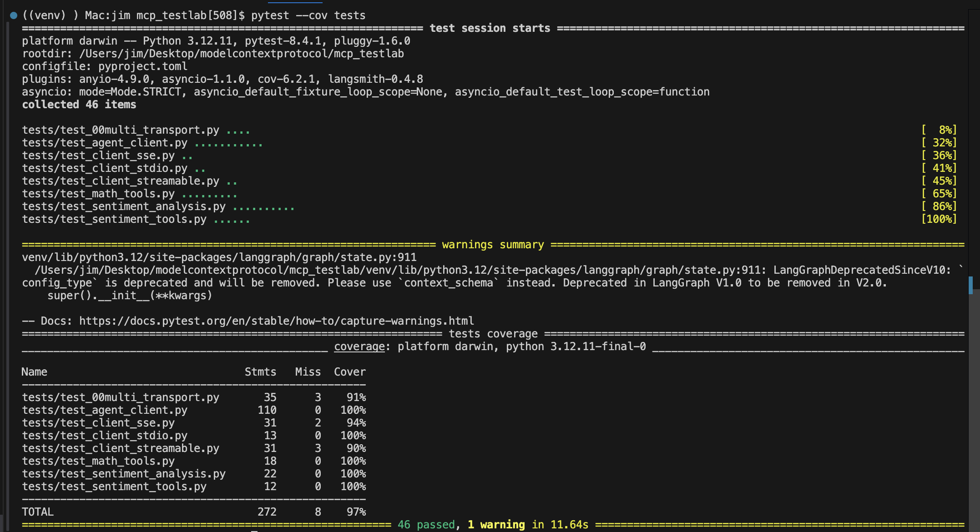Open tests/test_sentiment_tools.py in the results list
The height and width of the screenshot is (532, 980).
point(114,219)
